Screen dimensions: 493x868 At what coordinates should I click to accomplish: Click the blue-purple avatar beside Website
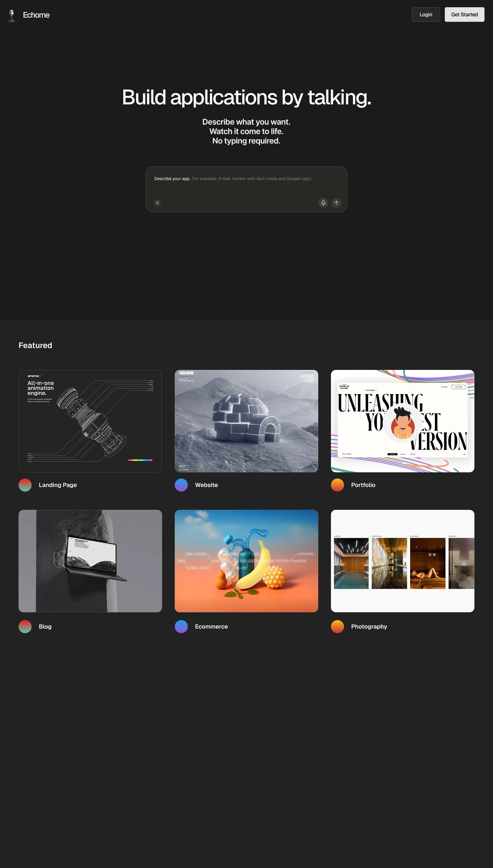pos(181,485)
